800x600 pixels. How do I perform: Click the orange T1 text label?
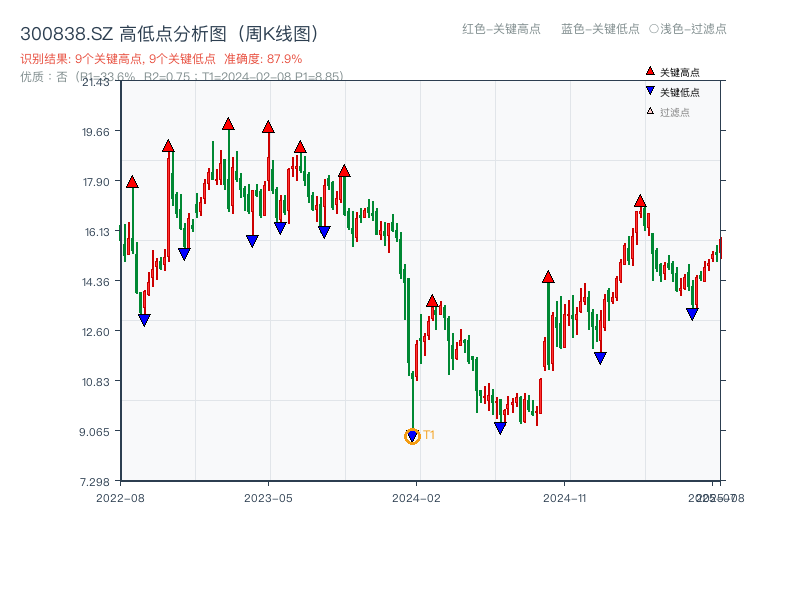[x=429, y=435]
